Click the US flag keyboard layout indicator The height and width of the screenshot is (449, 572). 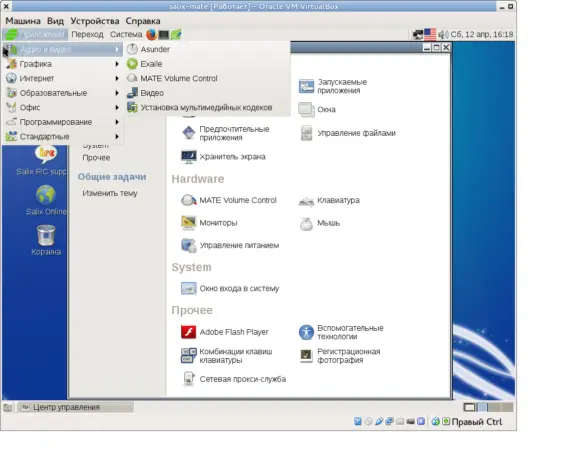tap(430, 34)
